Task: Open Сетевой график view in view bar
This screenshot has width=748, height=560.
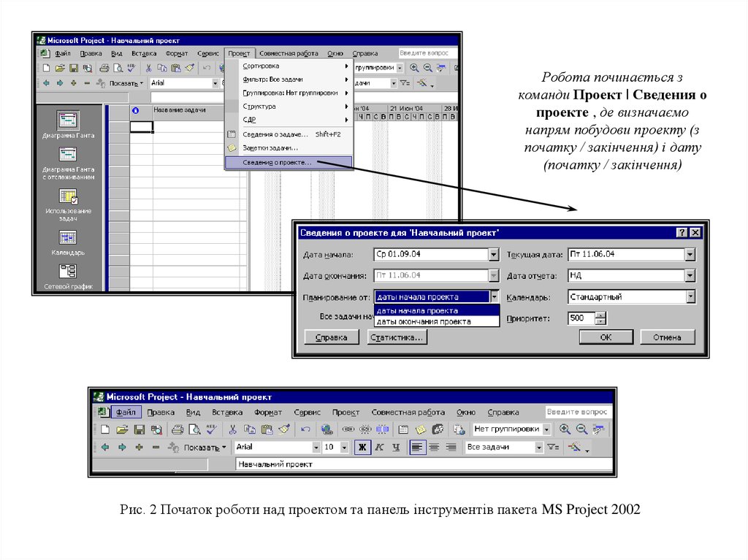Action: click(x=68, y=277)
